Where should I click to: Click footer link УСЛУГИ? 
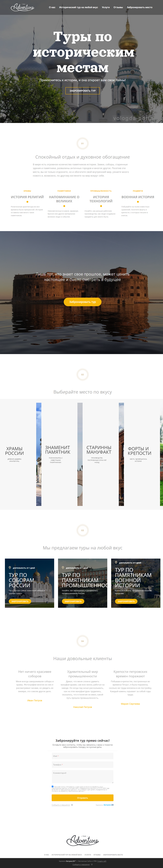[88, 855]
